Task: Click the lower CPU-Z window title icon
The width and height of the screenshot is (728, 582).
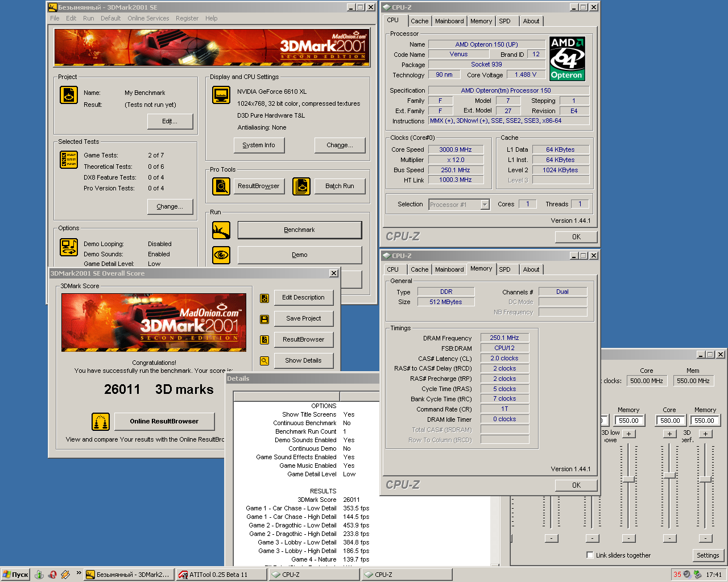Action: pos(387,256)
